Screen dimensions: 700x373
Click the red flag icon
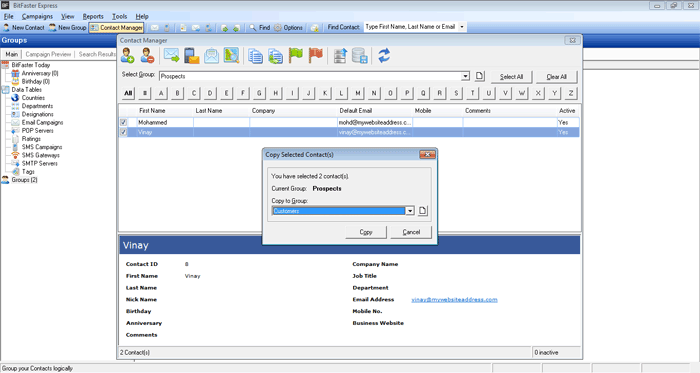316,56
